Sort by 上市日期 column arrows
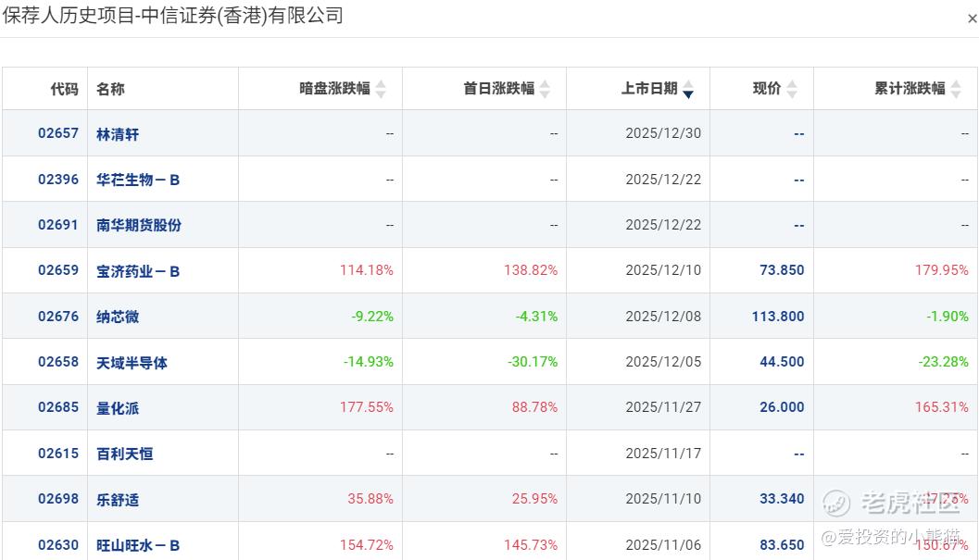Image resolution: width=979 pixels, height=560 pixels. coord(688,89)
